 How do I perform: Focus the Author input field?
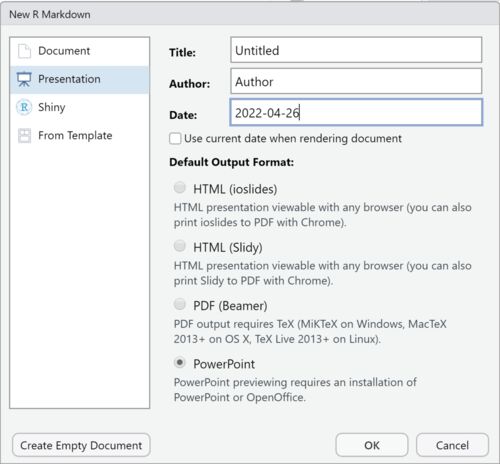click(356, 81)
